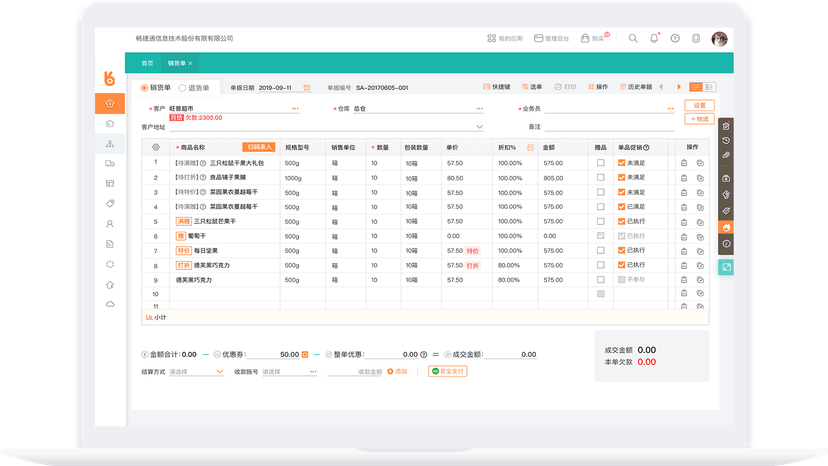Open 管理后台 management backend
Viewport: 828px width, 466px height.
coord(551,38)
